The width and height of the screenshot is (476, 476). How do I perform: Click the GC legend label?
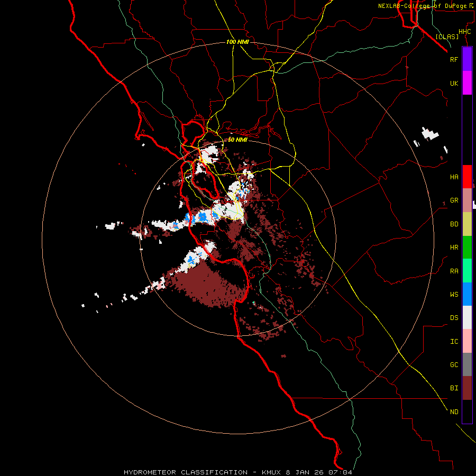(454, 365)
